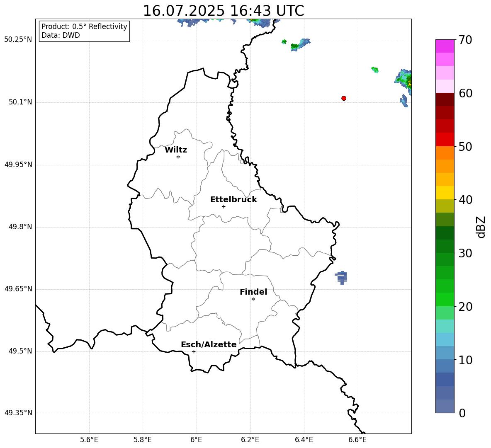Click the Esch/Alzette city label
Screen dimensions: 491x448
(x=209, y=344)
